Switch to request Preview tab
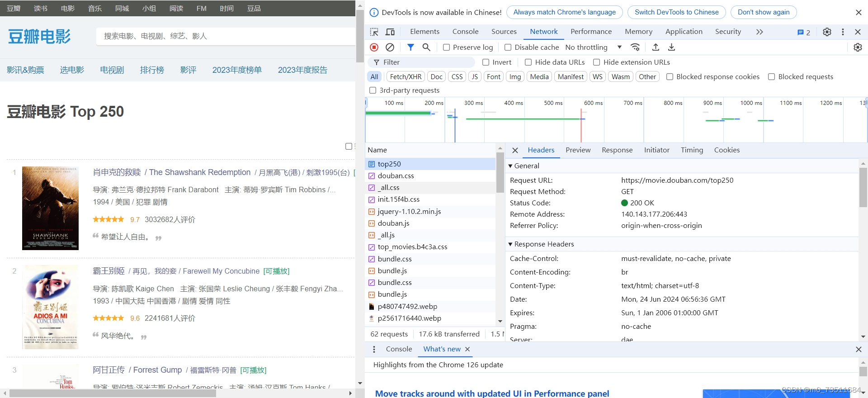This screenshot has height=398, width=868. [578, 150]
